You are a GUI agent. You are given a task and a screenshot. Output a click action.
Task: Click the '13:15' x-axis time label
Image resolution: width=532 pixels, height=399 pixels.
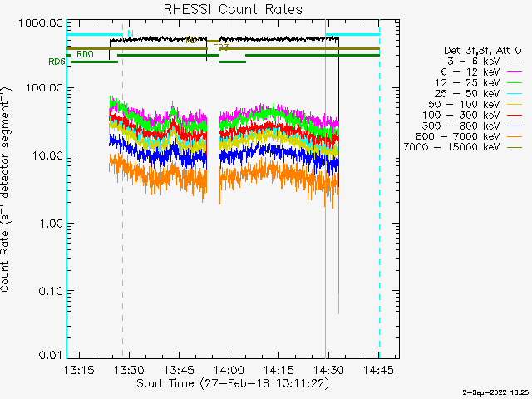(x=79, y=370)
